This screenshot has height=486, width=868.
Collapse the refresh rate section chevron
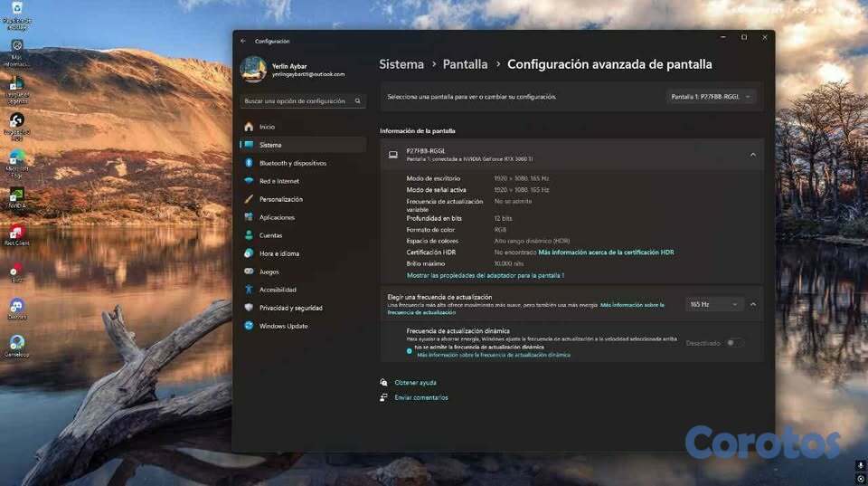[752, 304]
